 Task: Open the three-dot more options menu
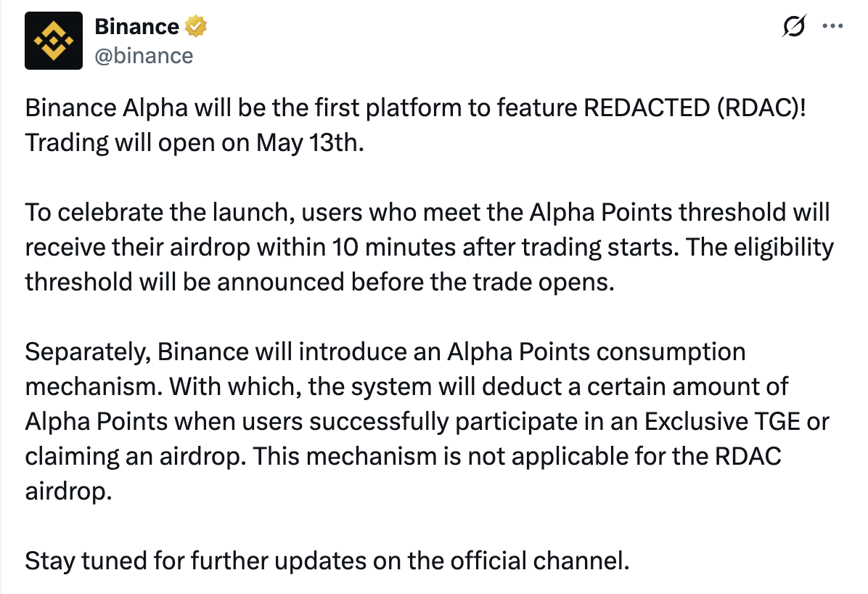tap(832, 26)
